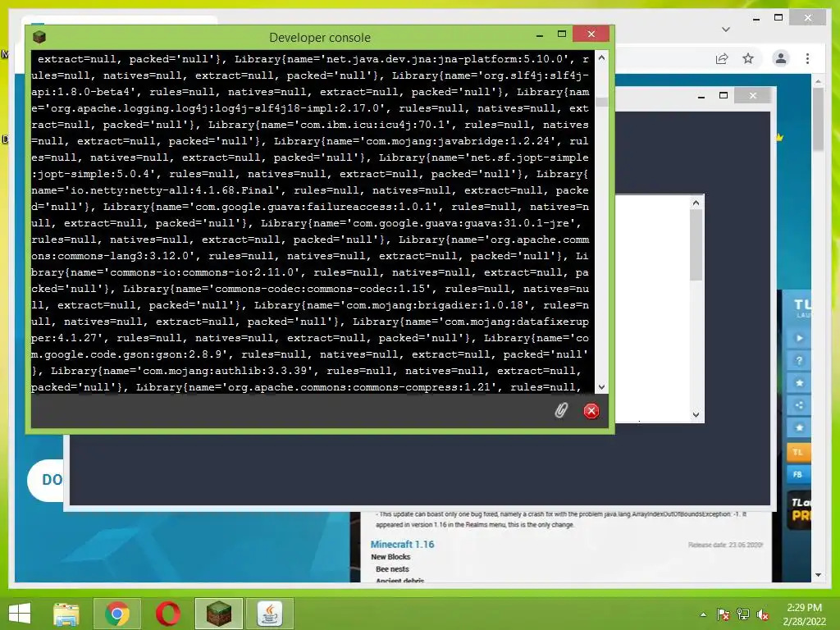This screenshot has height=630, width=840.
Task: Click the 'Release date: 23.06.2020' text
Action: (725, 545)
